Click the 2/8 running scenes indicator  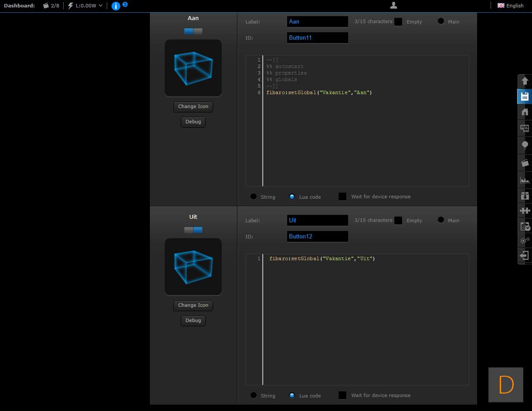click(51, 6)
